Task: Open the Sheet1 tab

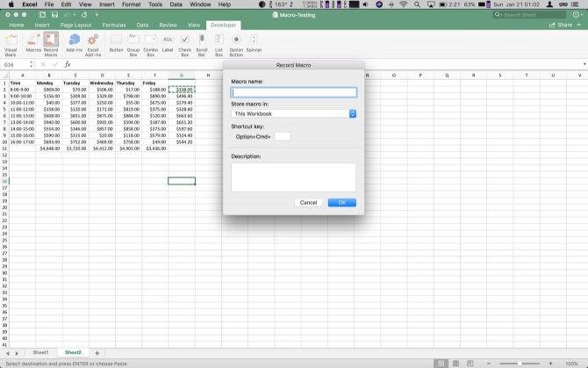Action: pos(41,352)
